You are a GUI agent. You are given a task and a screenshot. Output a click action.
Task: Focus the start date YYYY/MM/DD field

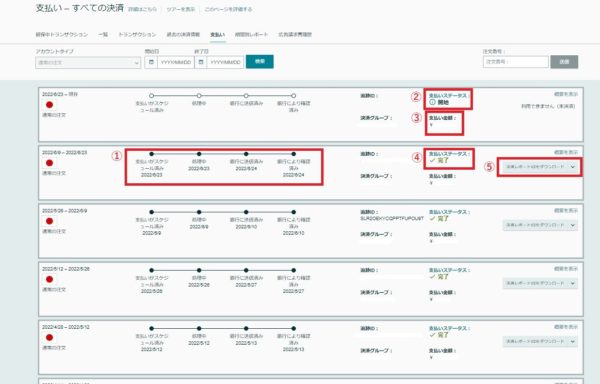(176, 62)
